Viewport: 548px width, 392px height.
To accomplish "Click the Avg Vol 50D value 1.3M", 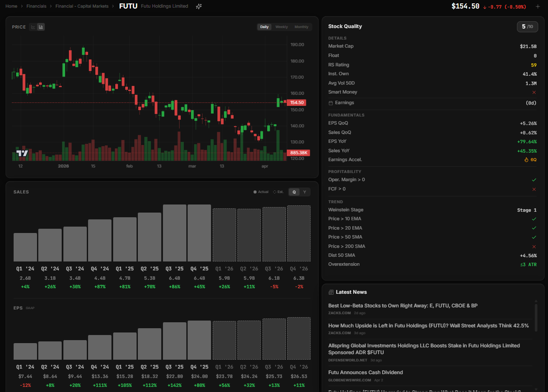I will coord(531,83).
